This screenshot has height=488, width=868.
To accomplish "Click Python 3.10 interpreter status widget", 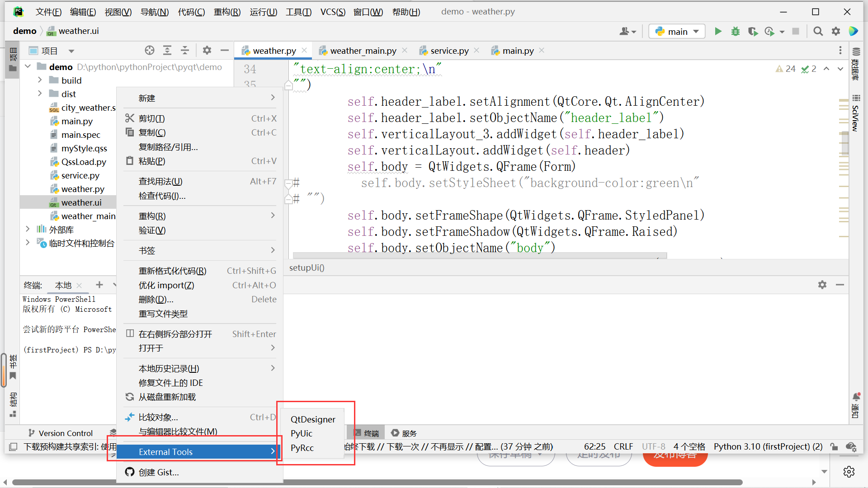I will pos(768,446).
